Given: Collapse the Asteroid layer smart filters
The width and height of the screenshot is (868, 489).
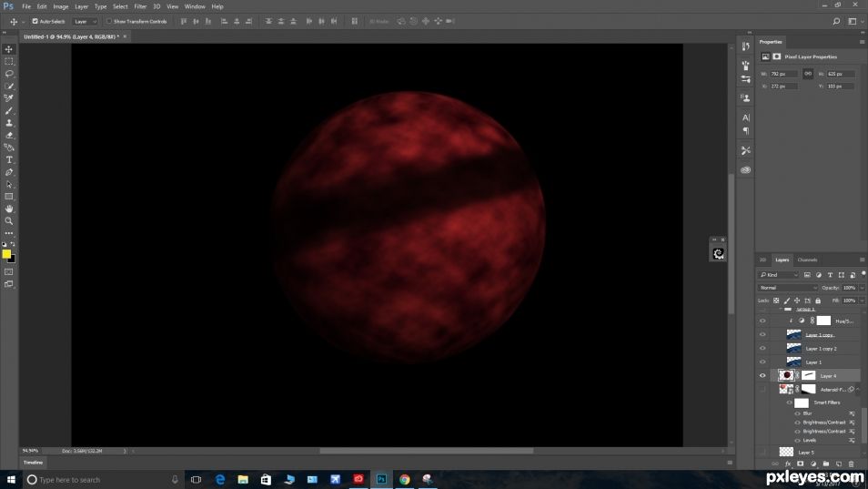Looking at the screenshot, I should [x=858, y=390].
